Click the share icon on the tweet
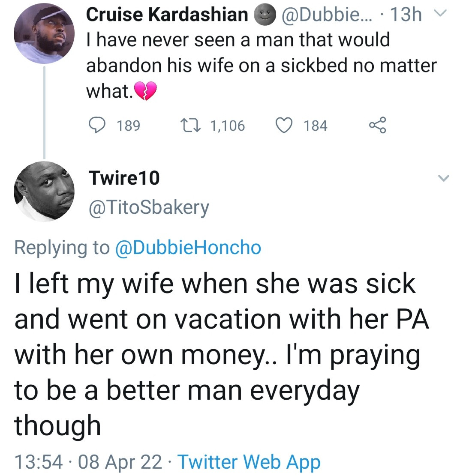Viewport: 463px width, 476px height. (x=378, y=126)
